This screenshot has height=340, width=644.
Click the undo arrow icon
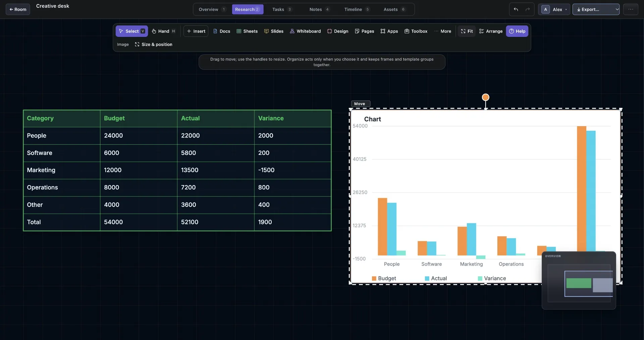[x=516, y=9]
